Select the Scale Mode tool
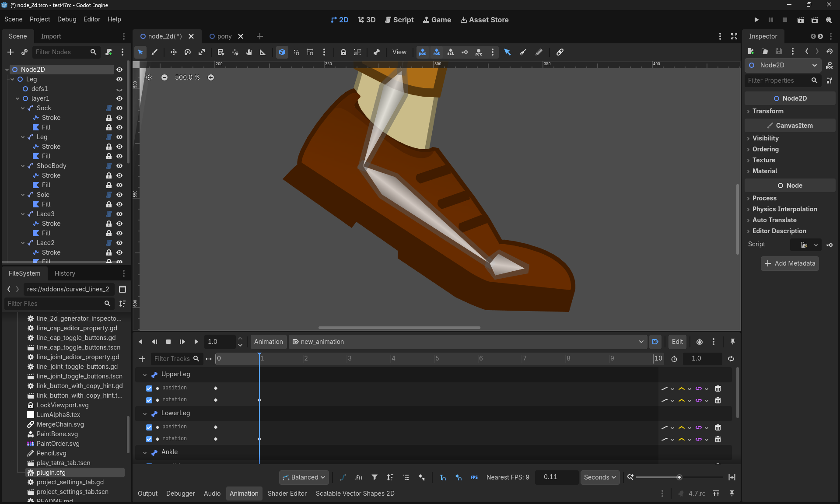 (x=202, y=52)
